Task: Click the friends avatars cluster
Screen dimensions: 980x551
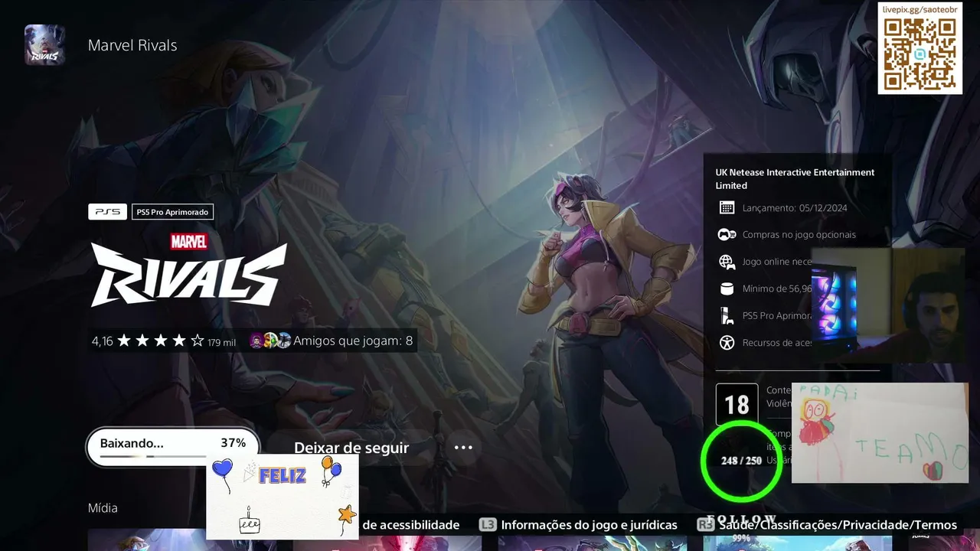Action: 270,341
